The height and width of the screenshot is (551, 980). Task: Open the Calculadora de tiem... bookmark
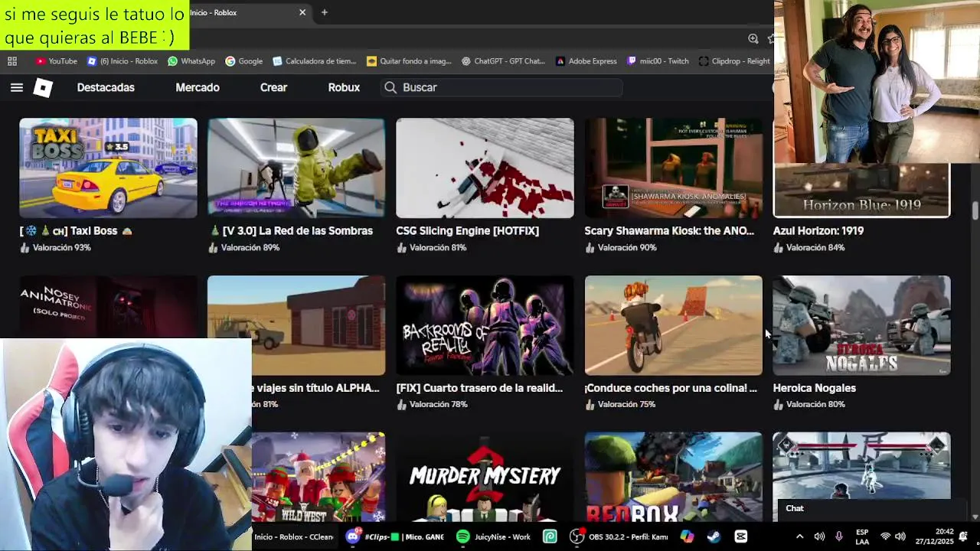tap(314, 61)
